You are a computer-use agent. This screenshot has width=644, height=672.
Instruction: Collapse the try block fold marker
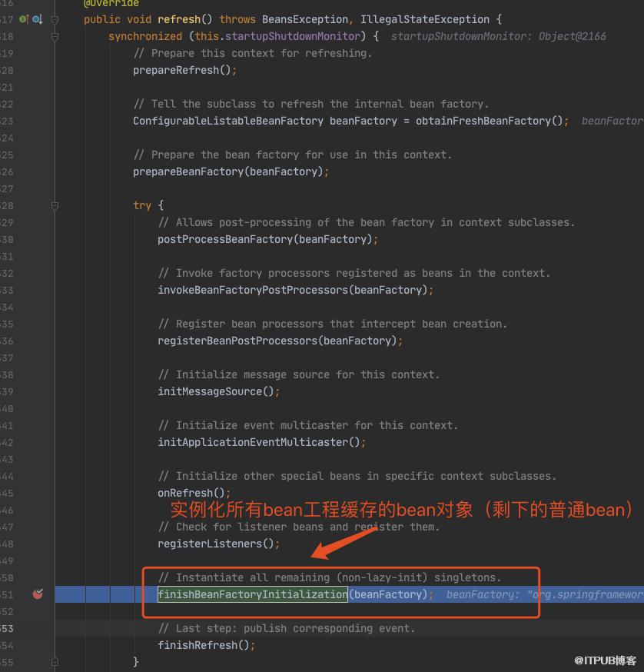(55, 206)
